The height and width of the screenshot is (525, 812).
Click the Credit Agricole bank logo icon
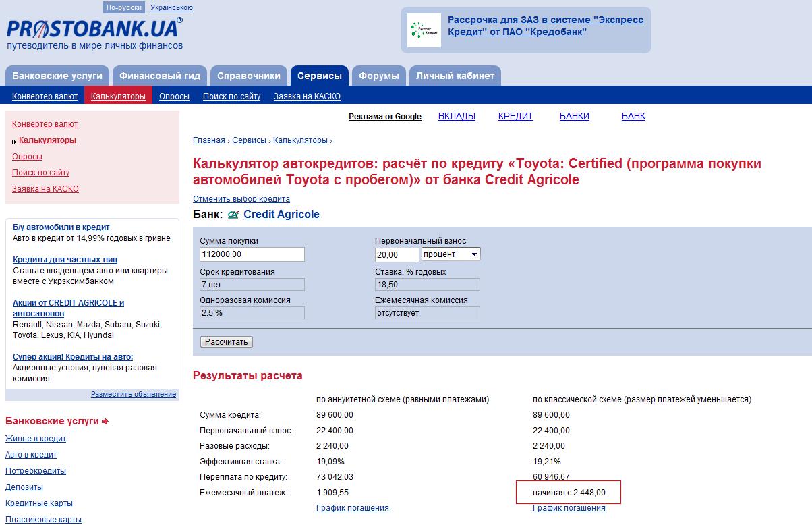(233, 215)
